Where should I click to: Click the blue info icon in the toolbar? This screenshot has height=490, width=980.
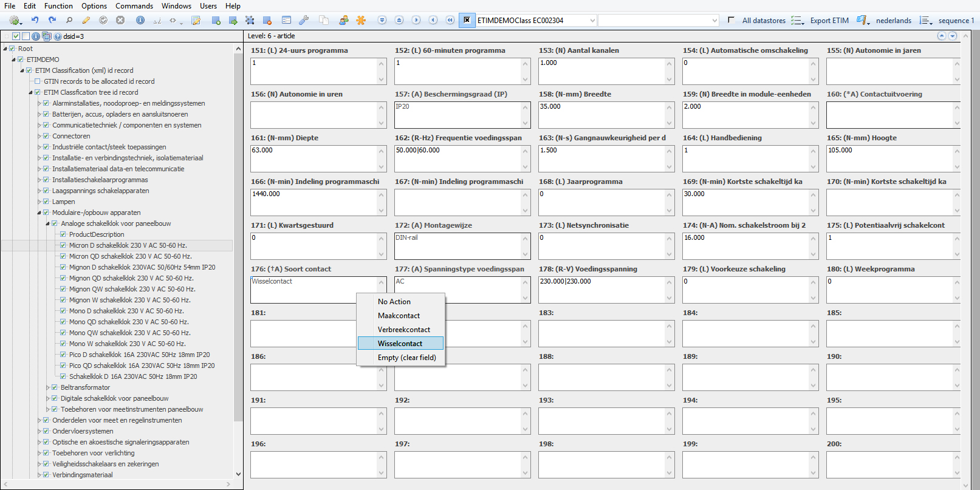click(140, 20)
